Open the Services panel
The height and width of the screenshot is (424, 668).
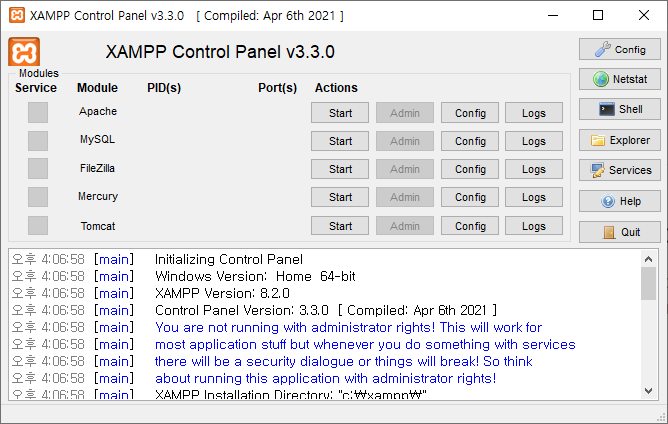[x=619, y=170]
